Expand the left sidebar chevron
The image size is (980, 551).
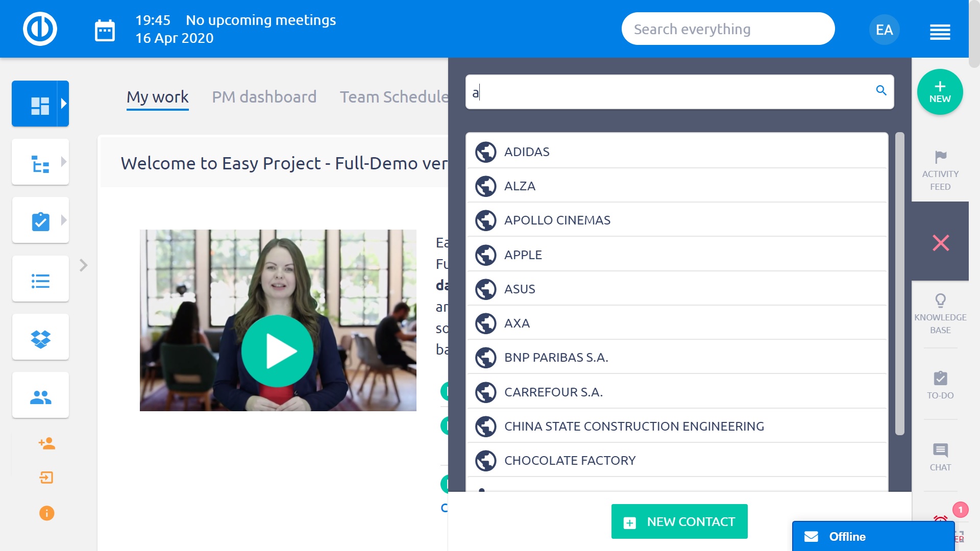[84, 265]
